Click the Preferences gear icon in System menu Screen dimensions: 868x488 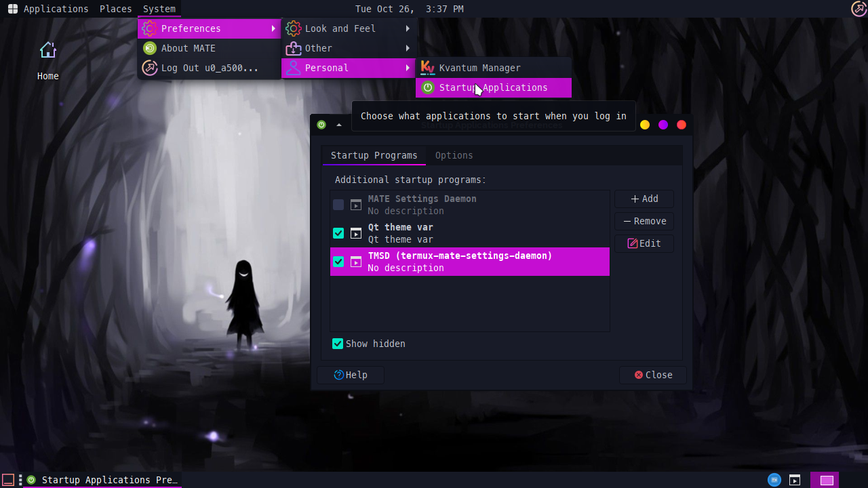149,28
